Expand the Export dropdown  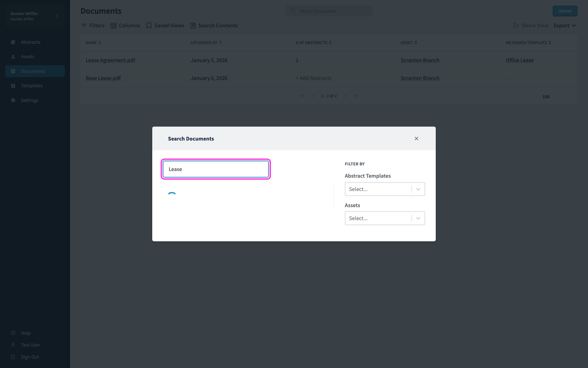(565, 26)
